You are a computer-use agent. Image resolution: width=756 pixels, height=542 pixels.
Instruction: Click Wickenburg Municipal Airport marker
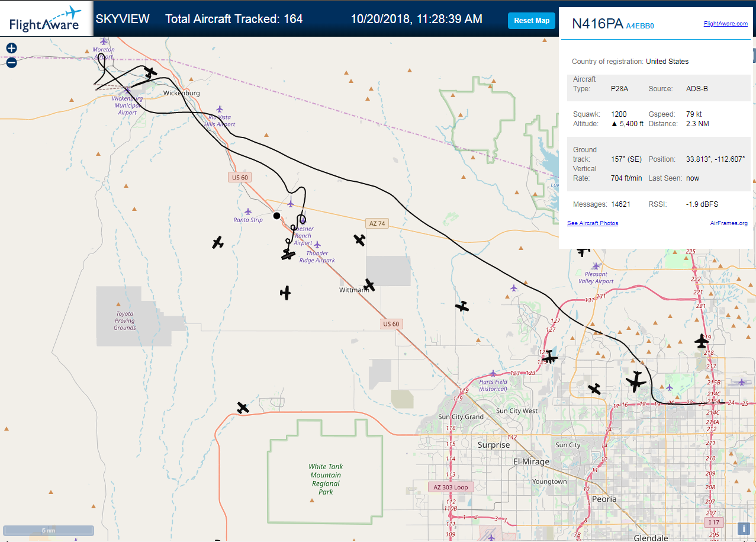127,89
